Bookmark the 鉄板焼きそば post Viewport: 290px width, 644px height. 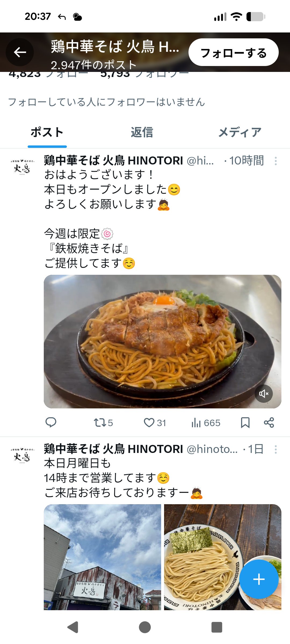[245, 423]
